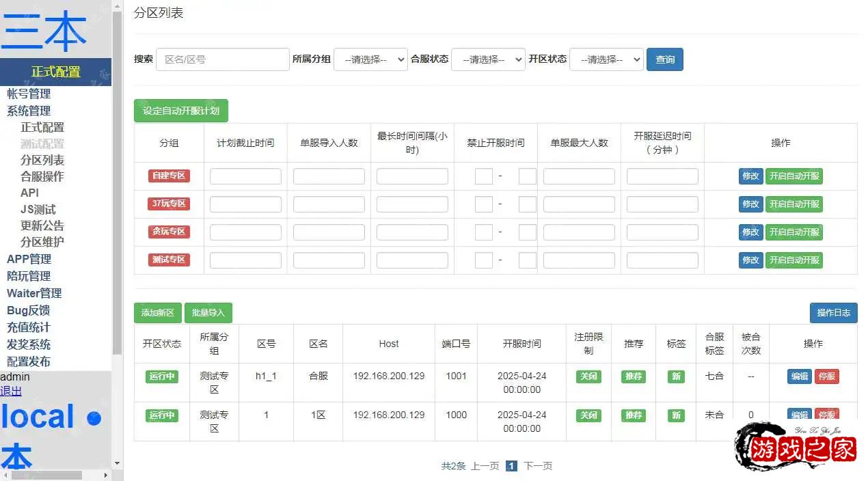
Task: Enable 开启自动开服 for 测试专区
Action: (x=794, y=260)
